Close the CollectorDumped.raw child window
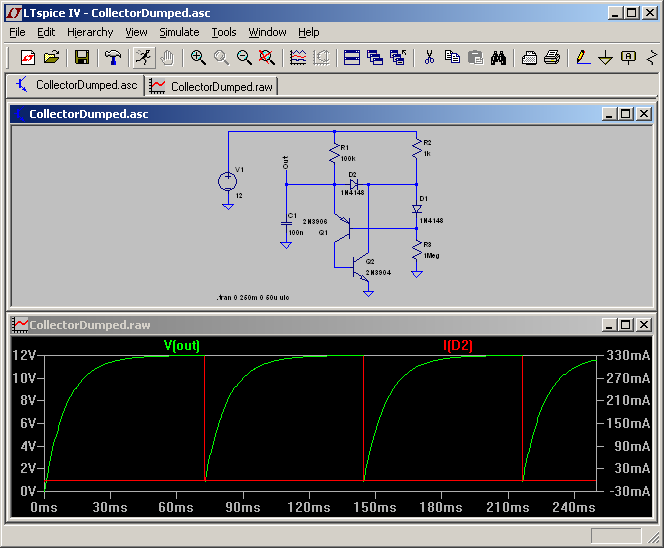 [x=644, y=325]
